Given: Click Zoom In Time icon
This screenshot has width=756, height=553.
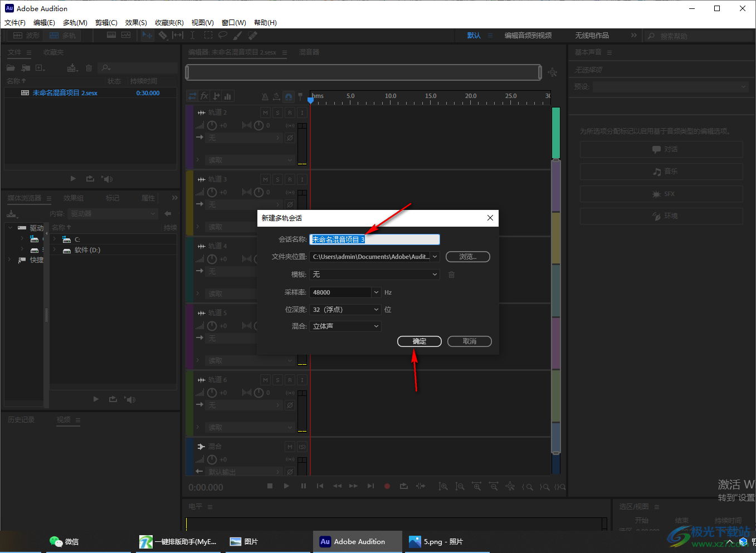Looking at the screenshot, I should pos(476,486).
